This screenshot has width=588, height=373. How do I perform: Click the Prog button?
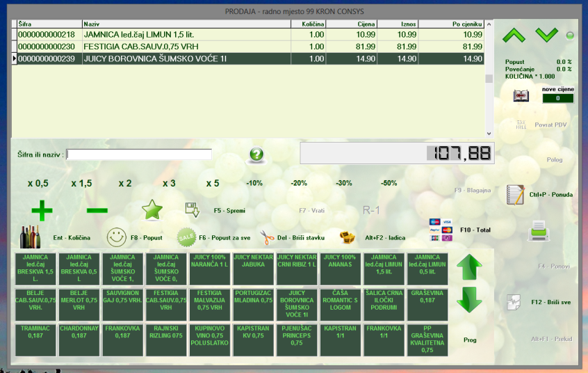[470, 340]
